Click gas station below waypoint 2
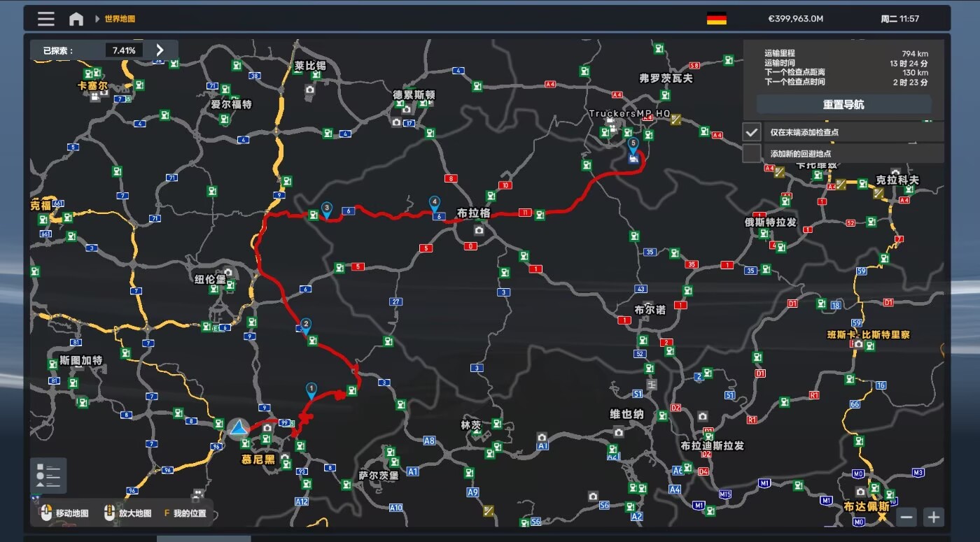The image size is (980, 542). pyautogui.click(x=312, y=341)
